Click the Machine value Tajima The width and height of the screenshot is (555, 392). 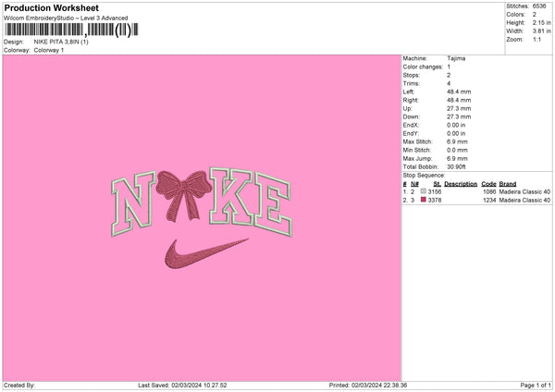coord(456,57)
